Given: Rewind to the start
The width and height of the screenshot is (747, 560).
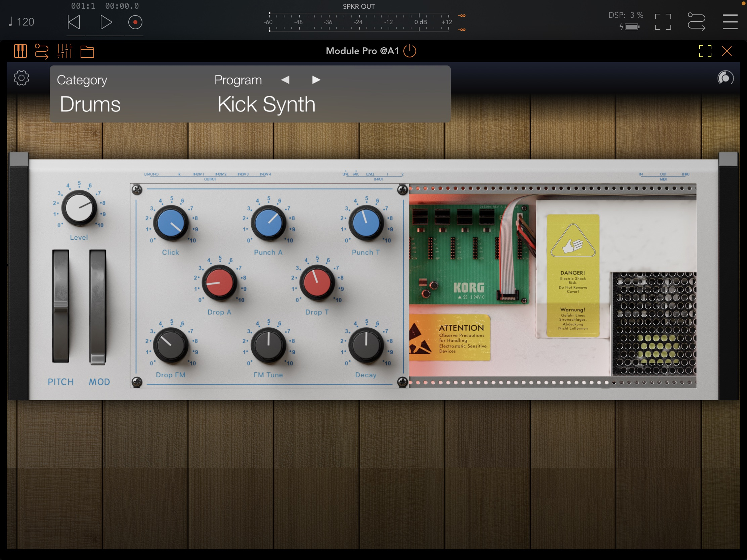Looking at the screenshot, I should click(x=74, y=22).
